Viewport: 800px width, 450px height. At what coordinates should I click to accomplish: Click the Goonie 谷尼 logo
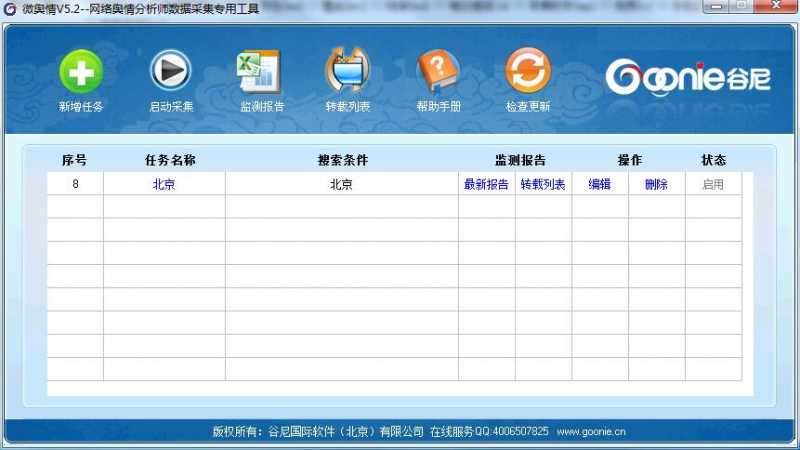pos(688,78)
